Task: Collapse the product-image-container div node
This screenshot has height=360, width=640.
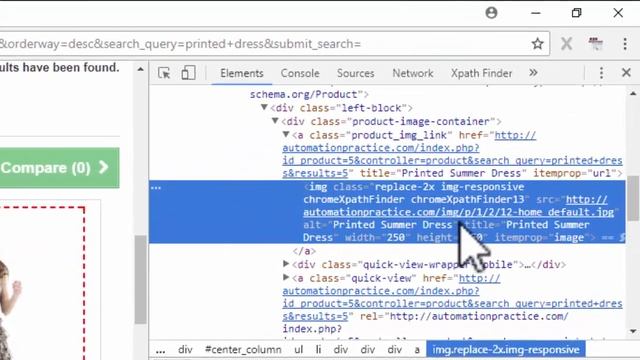Action: (275, 121)
